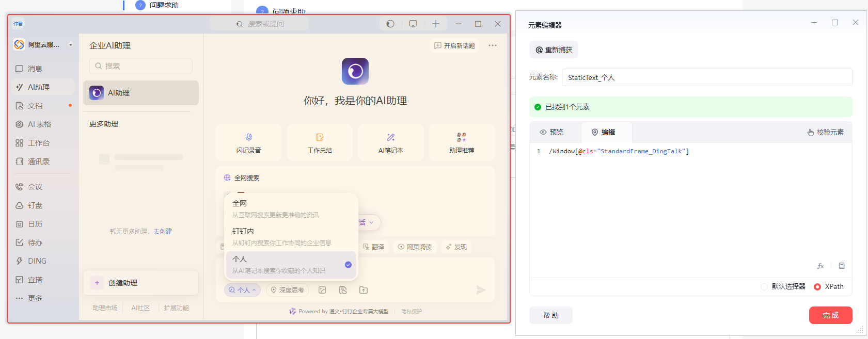Screen dimensions: 868x339
Task: Click the plus icon in DingTalk title bar
Action: coord(436,24)
